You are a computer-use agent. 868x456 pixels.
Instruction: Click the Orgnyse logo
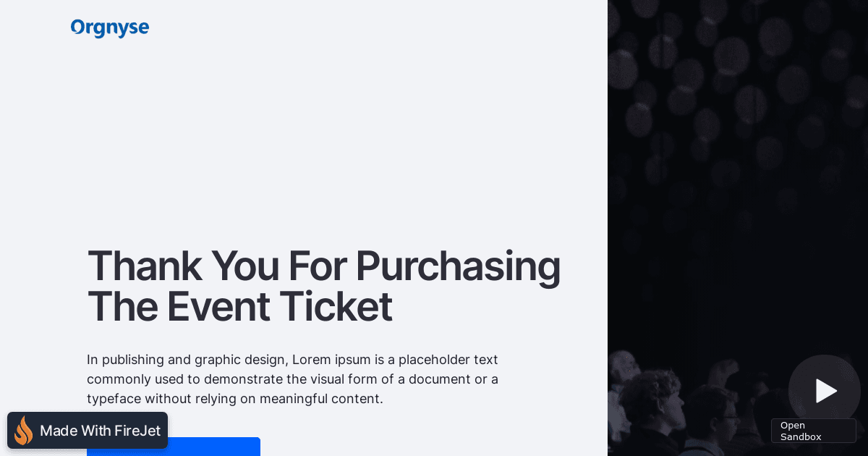pos(110,28)
